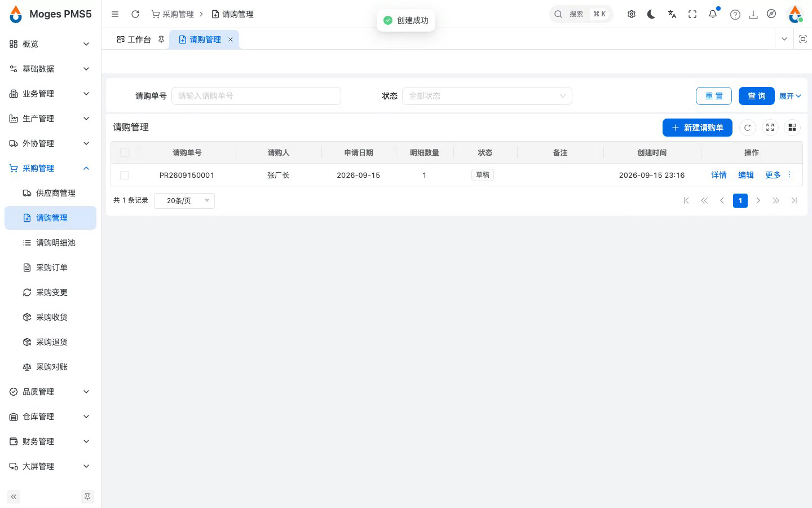Open column settings grid icon
812x508 pixels.
click(x=792, y=128)
